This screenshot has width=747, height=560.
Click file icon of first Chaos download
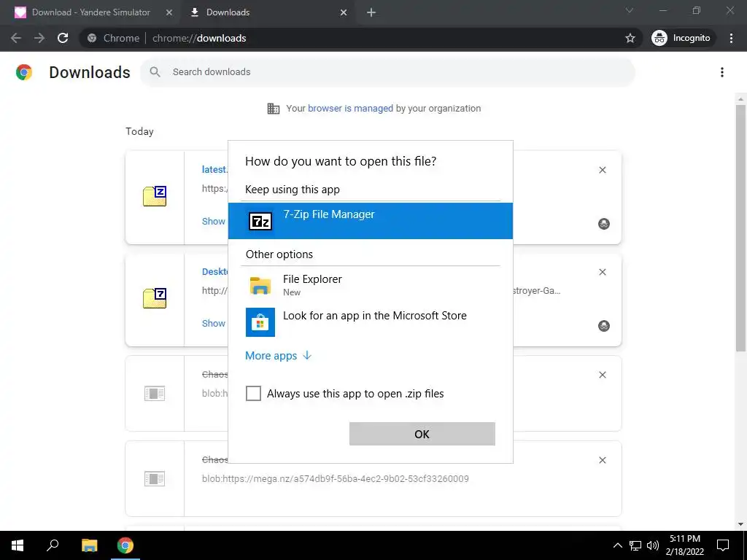pyautogui.click(x=155, y=393)
